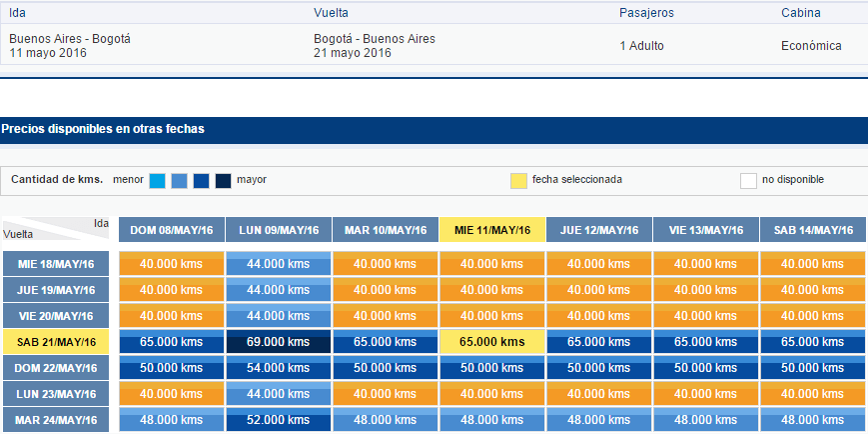Click the 21 mayo 2016 return date
The height and width of the screenshot is (434, 868).
pyautogui.click(x=353, y=53)
